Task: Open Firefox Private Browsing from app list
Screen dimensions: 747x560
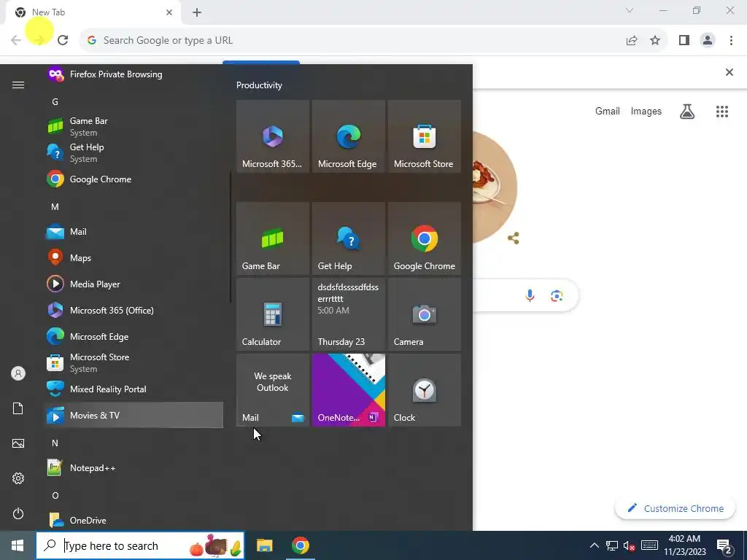Action: click(x=133, y=74)
